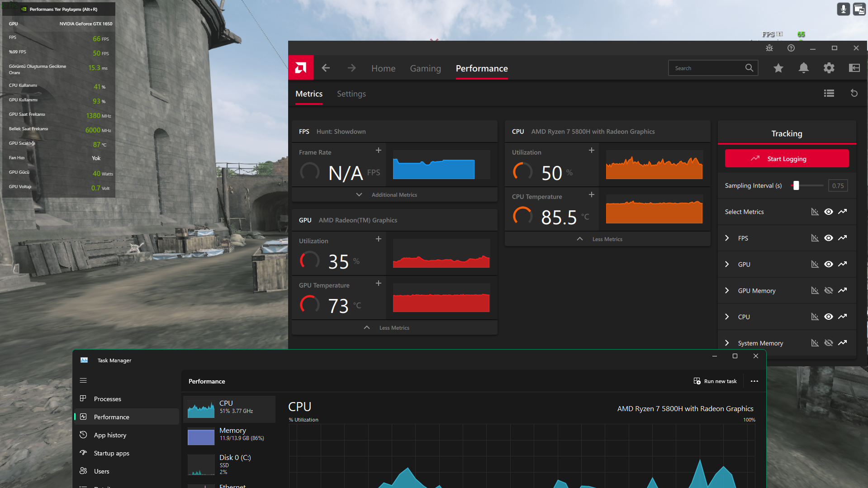Toggle the AMD sidebar panel icon
868x488 pixels.
pos(854,68)
